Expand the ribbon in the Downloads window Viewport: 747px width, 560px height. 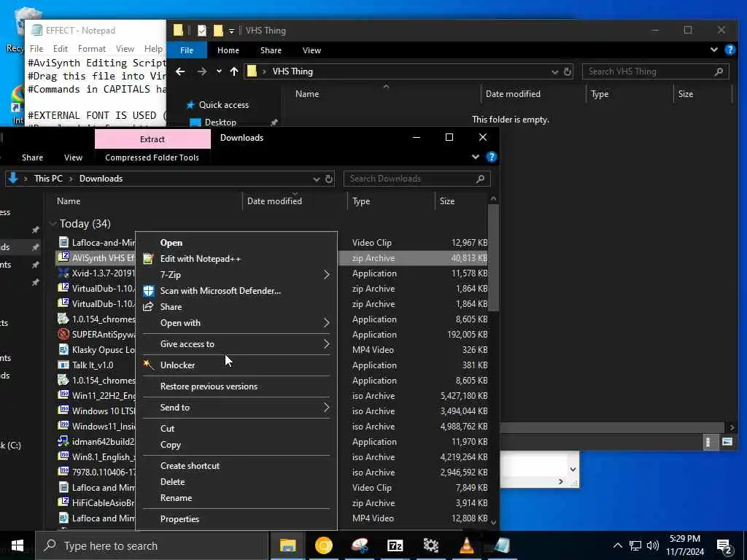click(x=476, y=157)
